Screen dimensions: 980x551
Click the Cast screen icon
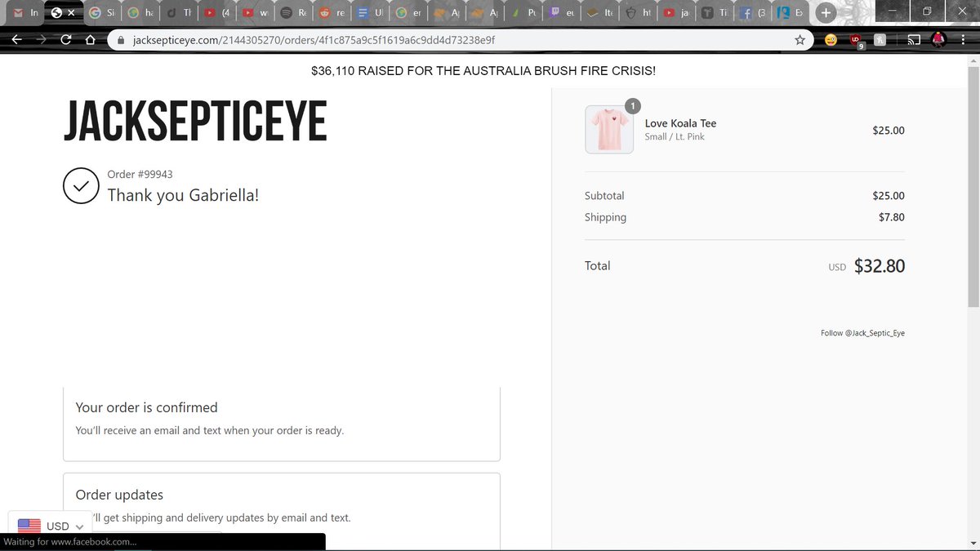coord(915,39)
